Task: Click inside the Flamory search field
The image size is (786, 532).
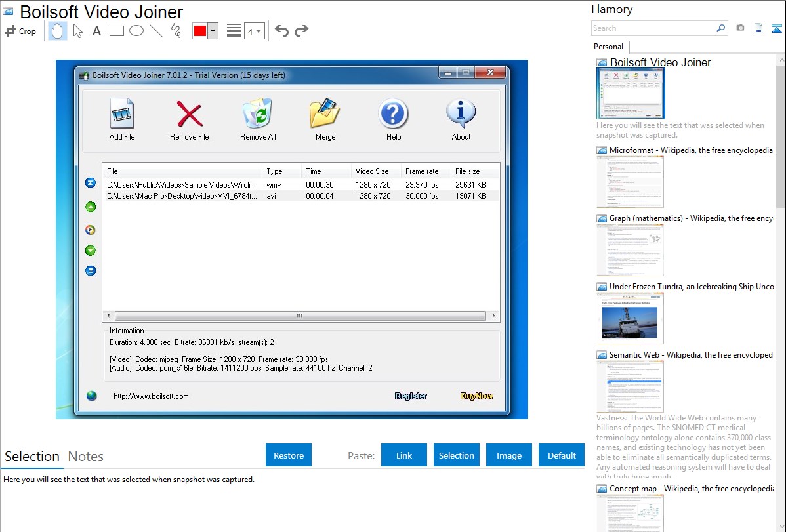Action: [653, 28]
